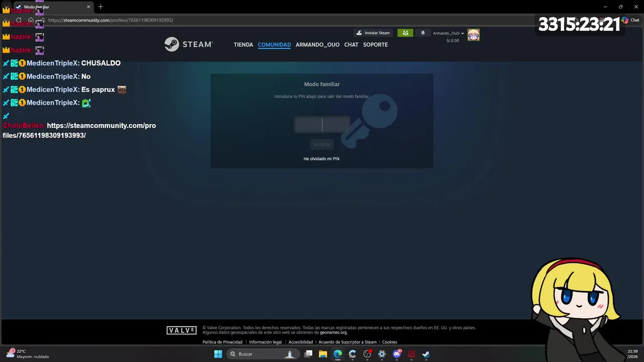Click the Valve logo in the footer
The width and height of the screenshot is (644, 362).
tap(182, 330)
